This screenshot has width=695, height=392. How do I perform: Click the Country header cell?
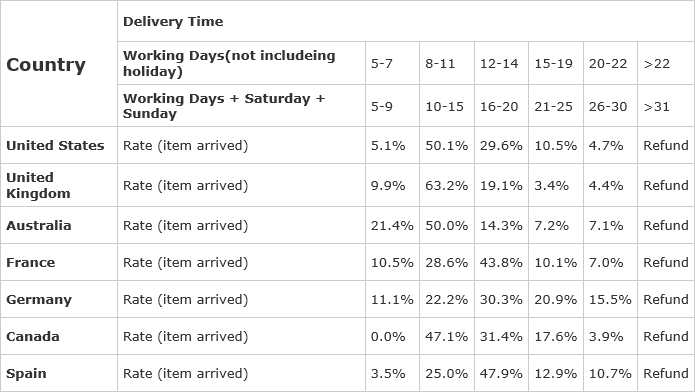tap(59, 63)
